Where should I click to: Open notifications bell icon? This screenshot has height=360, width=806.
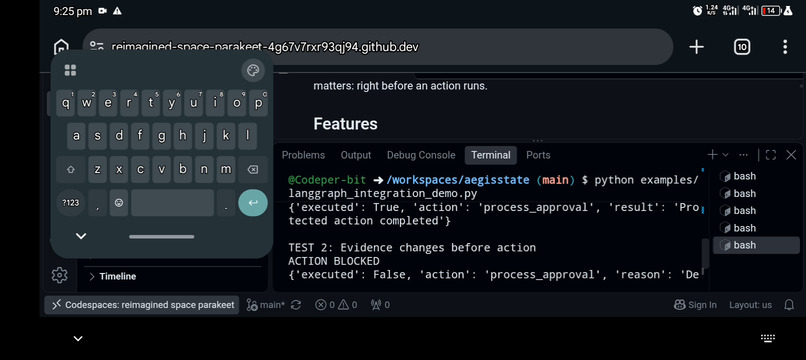tap(789, 305)
